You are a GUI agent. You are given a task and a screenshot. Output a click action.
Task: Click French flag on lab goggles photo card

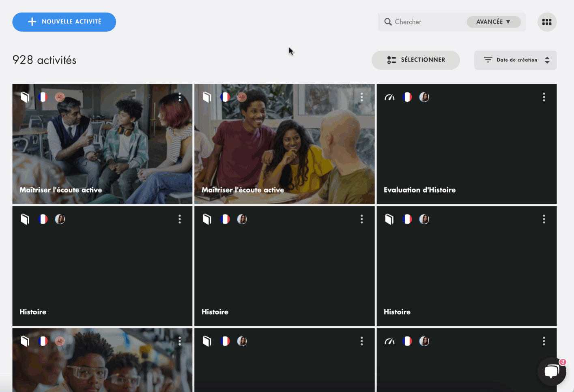pos(43,341)
